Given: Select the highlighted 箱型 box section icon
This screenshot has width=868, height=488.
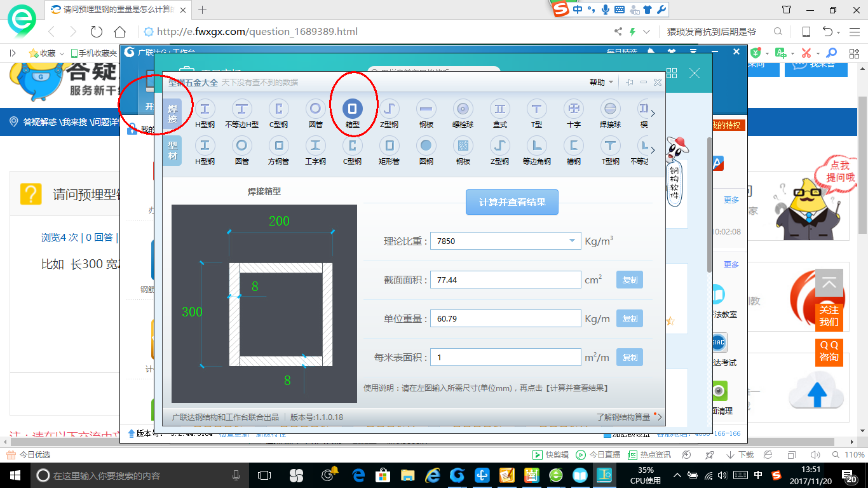Looking at the screenshot, I should (352, 109).
